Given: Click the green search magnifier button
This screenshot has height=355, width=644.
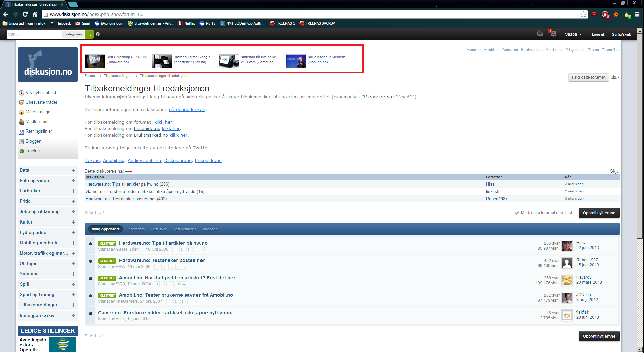Looking at the screenshot, I should click(x=89, y=34).
